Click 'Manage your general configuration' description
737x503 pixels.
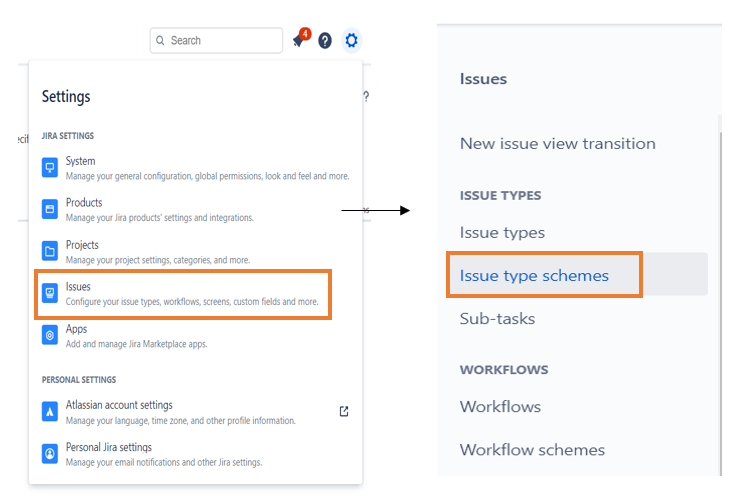click(x=207, y=176)
